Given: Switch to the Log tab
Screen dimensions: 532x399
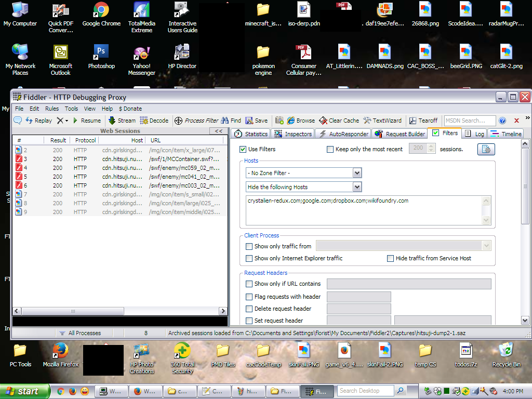Looking at the screenshot, I should pyautogui.click(x=475, y=134).
